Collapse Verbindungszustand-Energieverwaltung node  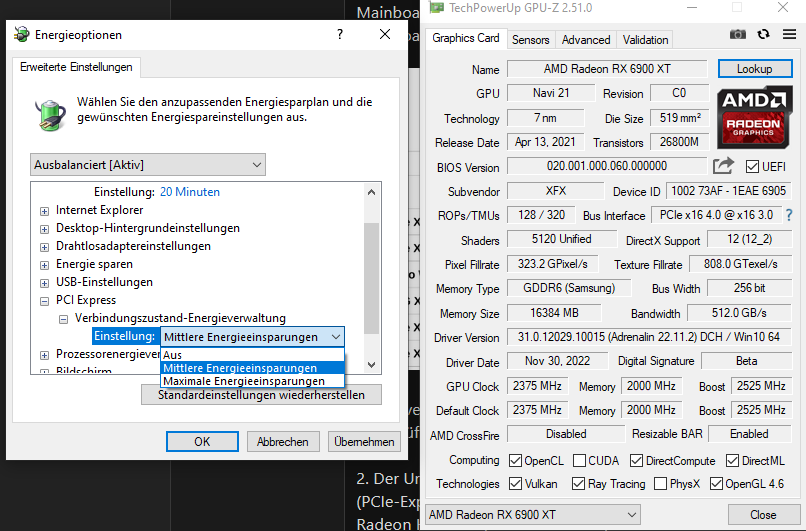(x=63, y=319)
